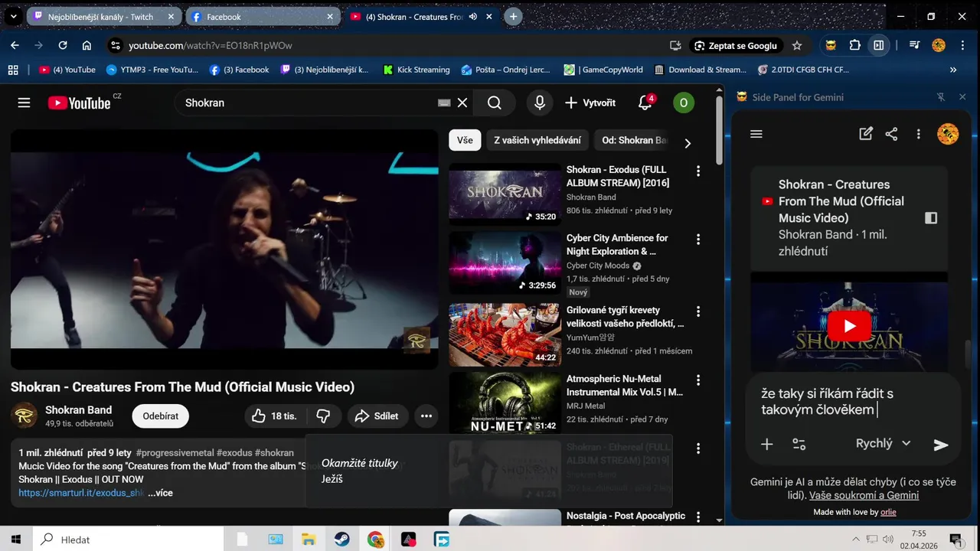Play the Shokran video preview in Gemini
This screenshot has height=551, width=980.
tap(850, 326)
